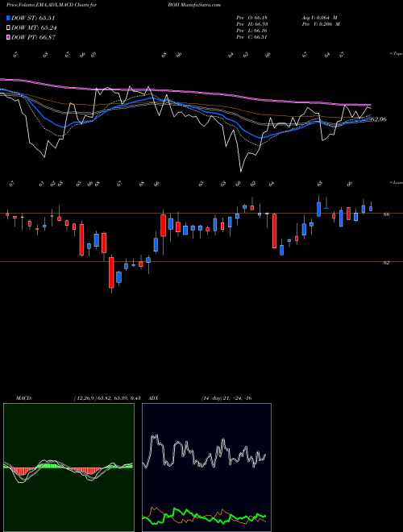
Task: Click the 'MACD:' panel label
Action: 23,398
